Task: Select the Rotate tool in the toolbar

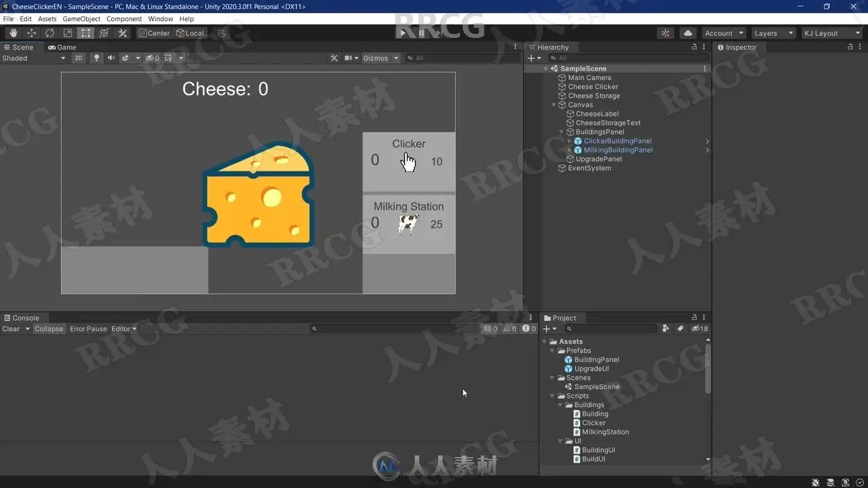Action: pyautogui.click(x=50, y=33)
